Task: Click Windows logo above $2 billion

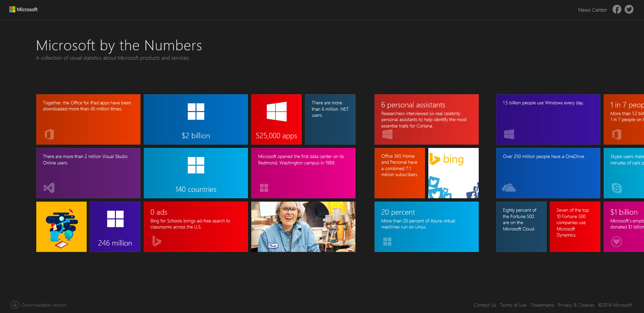Action: 196,112
